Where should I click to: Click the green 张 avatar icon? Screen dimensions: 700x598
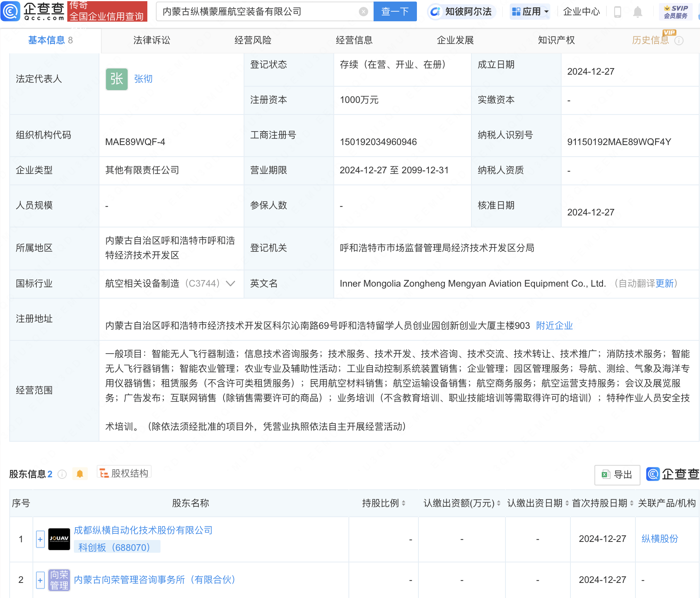tap(117, 79)
